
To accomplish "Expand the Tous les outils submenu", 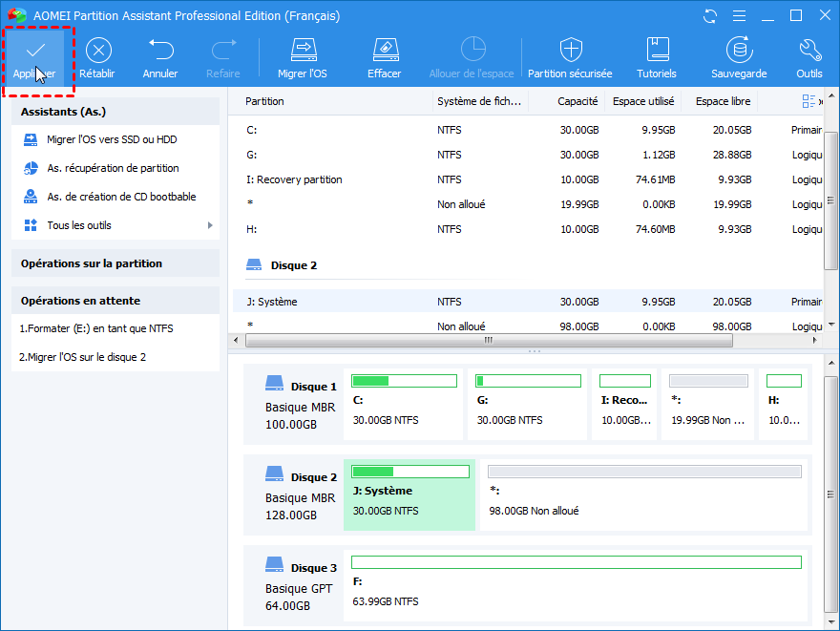I will tap(209, 225).
